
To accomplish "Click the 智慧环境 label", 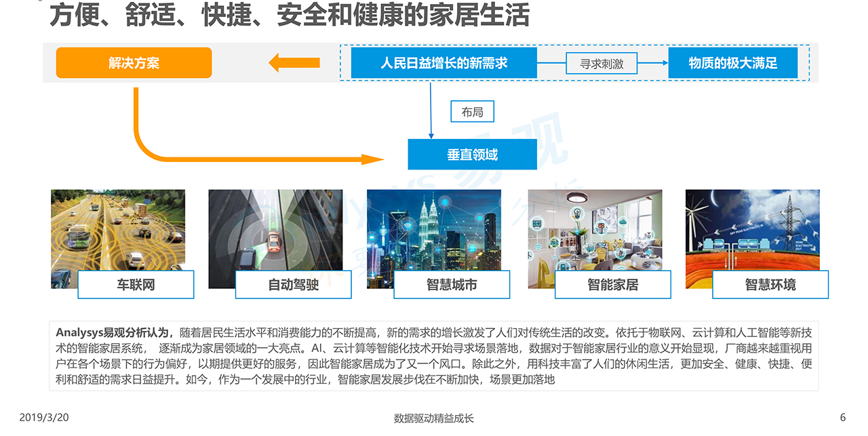I will [x=770, y=285].
